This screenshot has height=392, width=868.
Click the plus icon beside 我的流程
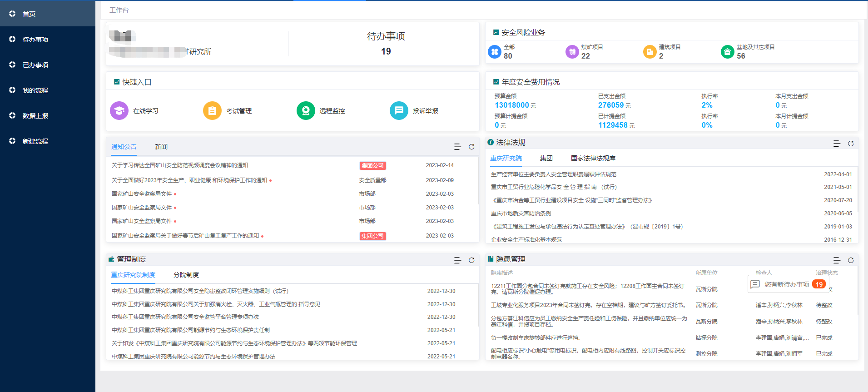point(12,90)
